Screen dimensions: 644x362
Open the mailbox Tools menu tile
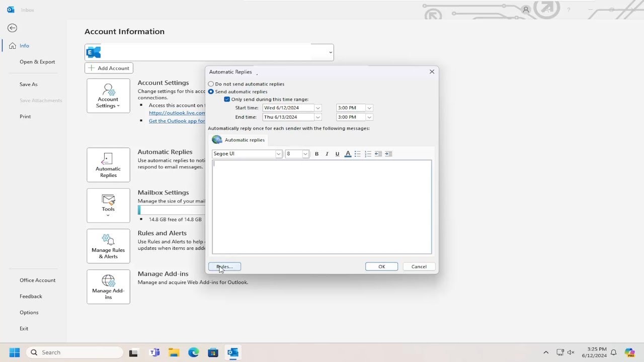(108, 206)
